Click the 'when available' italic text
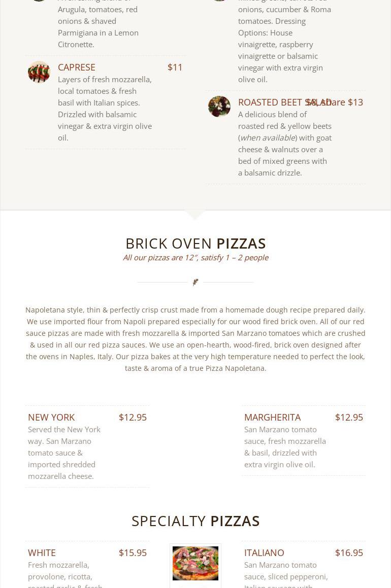Viewport: 391px width, 588px height. [267, 137]
